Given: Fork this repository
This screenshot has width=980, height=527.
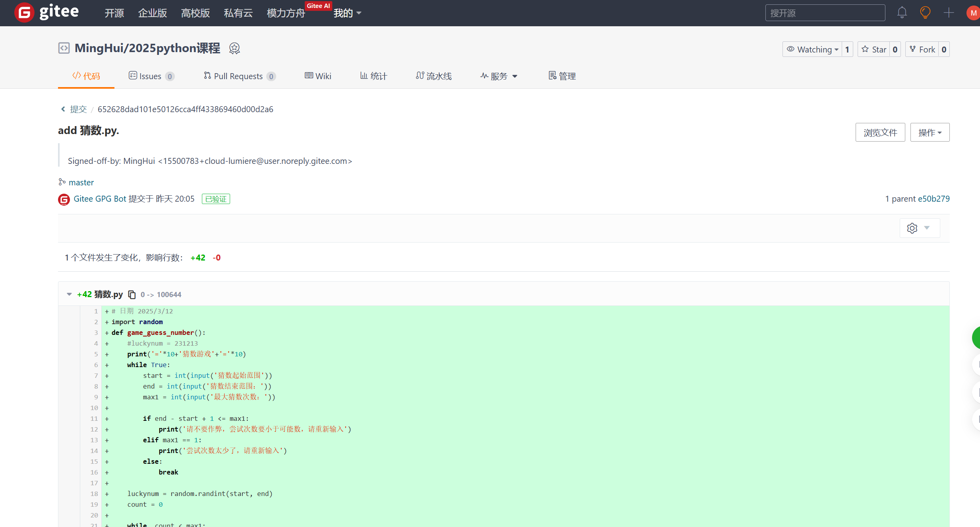Looking at the screenshot, I should tap(922, 49).
